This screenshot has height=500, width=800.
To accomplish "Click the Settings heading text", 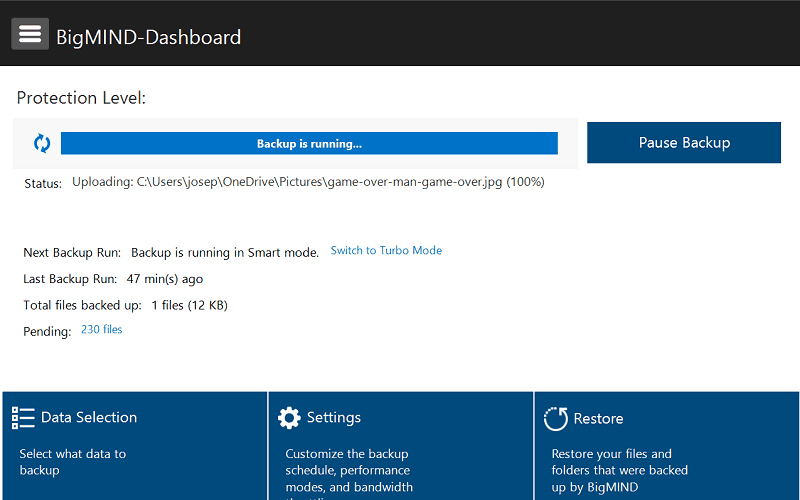I will tap(334, 417).
